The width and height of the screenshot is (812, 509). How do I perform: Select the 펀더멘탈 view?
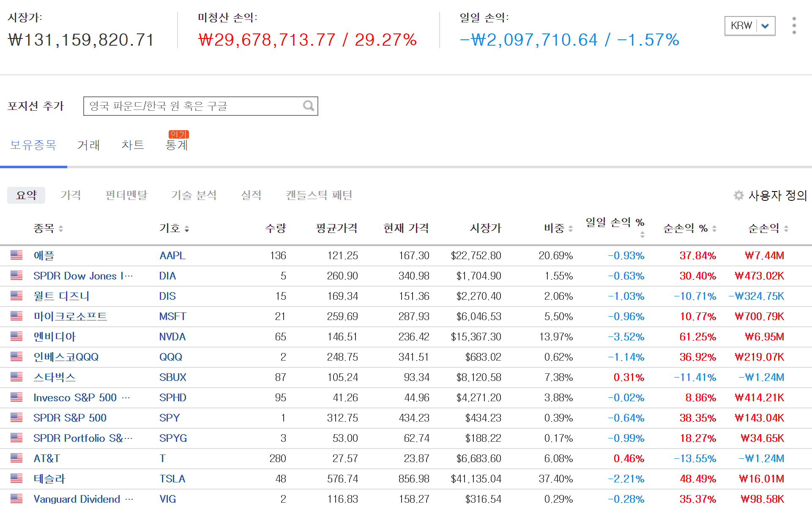tap(126, 195)
